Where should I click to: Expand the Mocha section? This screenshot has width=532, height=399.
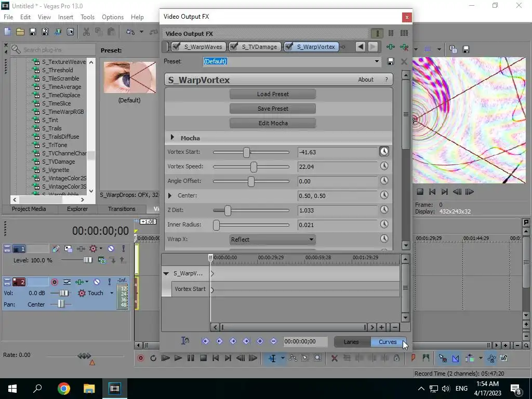point(172,137)
